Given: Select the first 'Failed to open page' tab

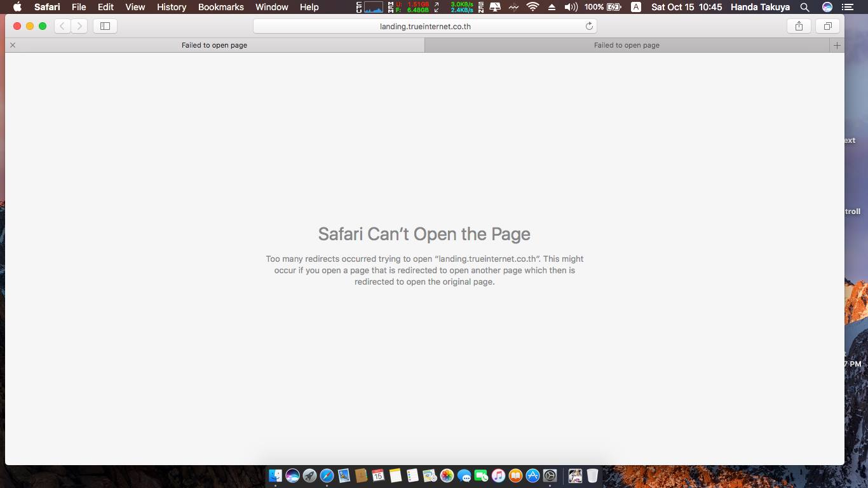Looking at the screenshot, I should click(x=215, y=45).
